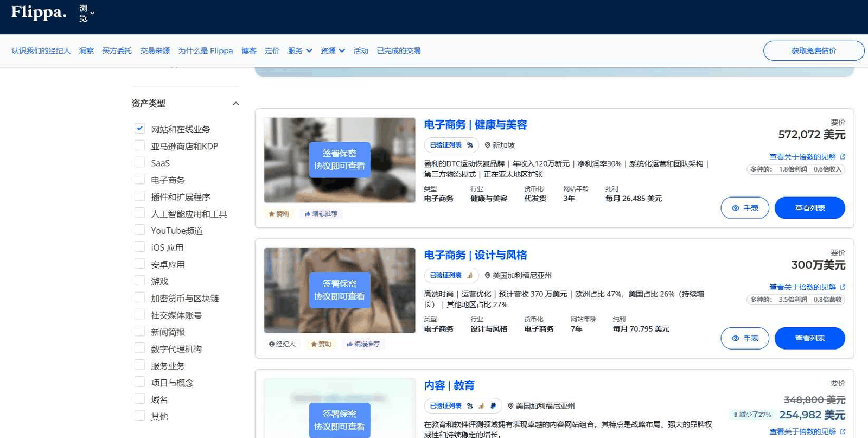Click the 新加坡 location pin icon
Image resolution: width=868 pixels, height=438 pixels.
pos(487,145)
